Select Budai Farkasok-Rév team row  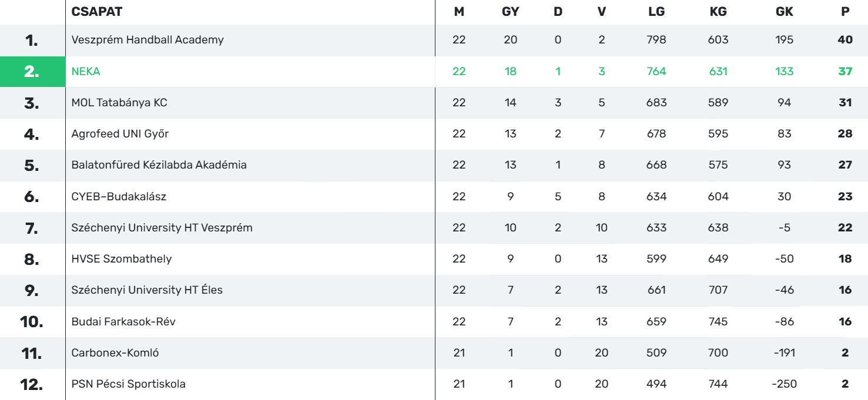(x=434, y=322)
